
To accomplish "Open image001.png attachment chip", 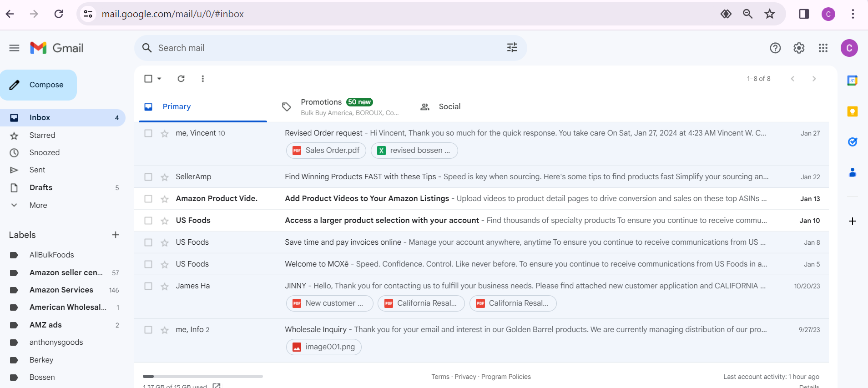I will [324, 347].
